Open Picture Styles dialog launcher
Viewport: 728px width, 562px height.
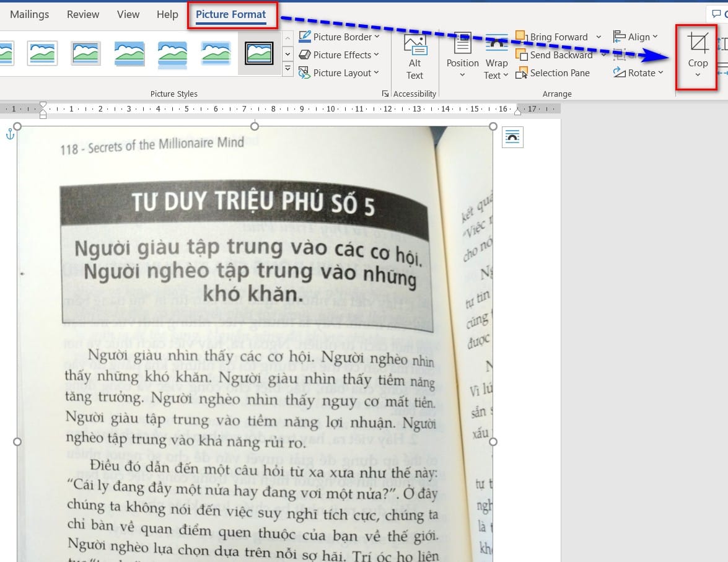click(x=385, y=94)
